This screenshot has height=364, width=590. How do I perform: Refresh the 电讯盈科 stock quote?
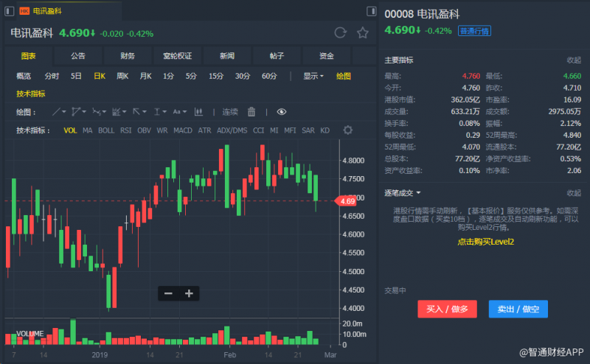coord(340,32)
